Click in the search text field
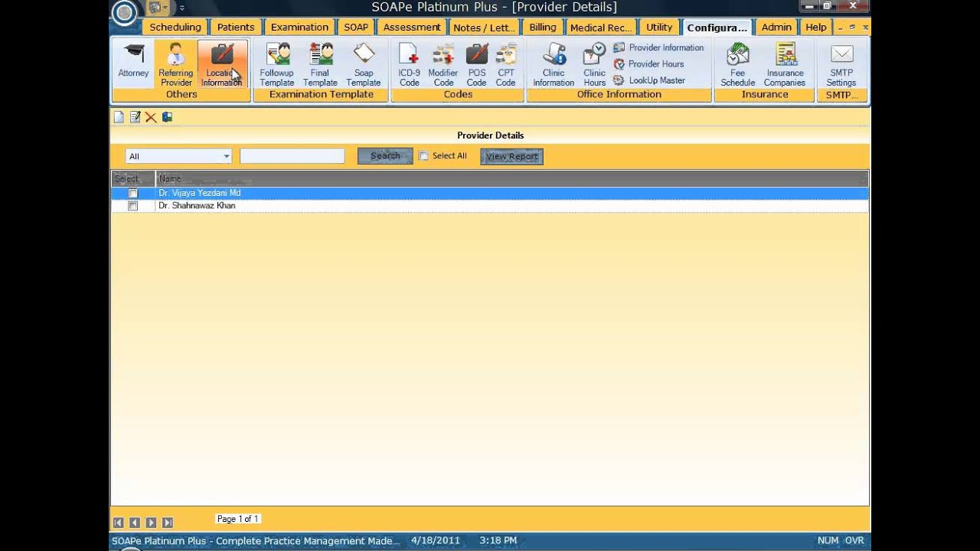The height and width of the screenshot is (551, 980). click(292, 156)
